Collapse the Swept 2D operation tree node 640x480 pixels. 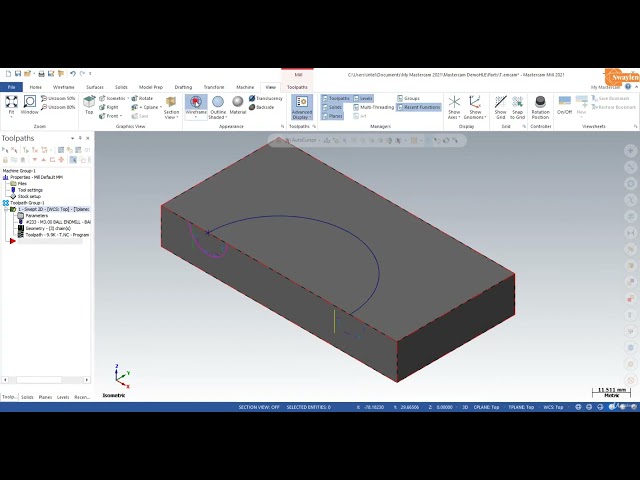point(6,209)
